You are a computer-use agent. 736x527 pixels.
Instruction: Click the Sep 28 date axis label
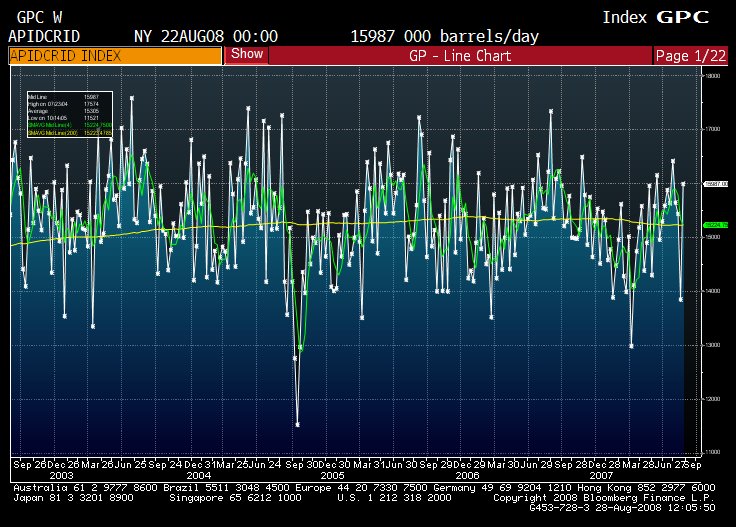(571, 465)
